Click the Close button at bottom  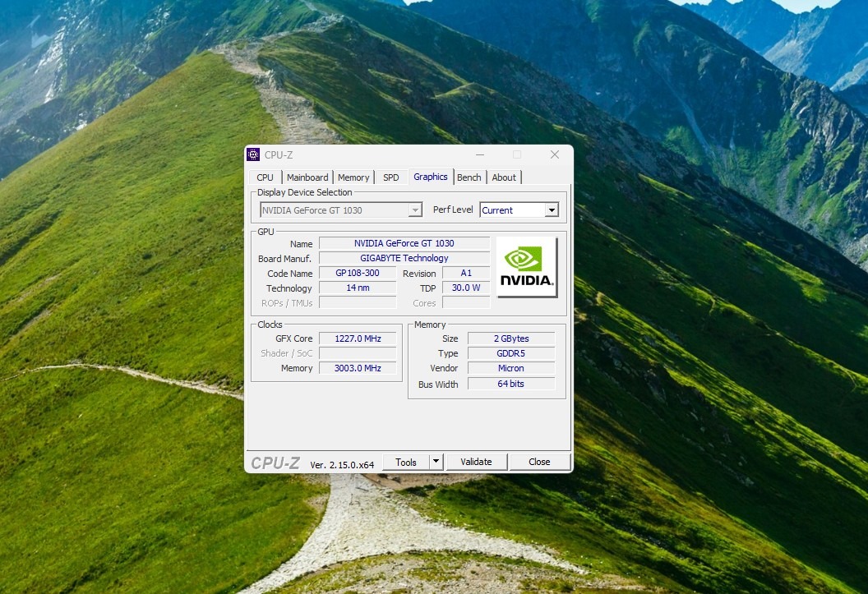[539, 462]
